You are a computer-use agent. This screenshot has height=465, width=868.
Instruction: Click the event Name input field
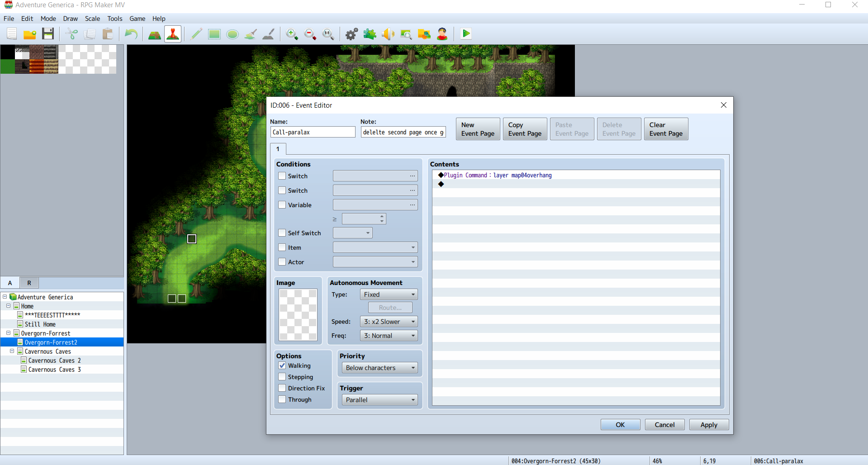[x=313, y=132]
